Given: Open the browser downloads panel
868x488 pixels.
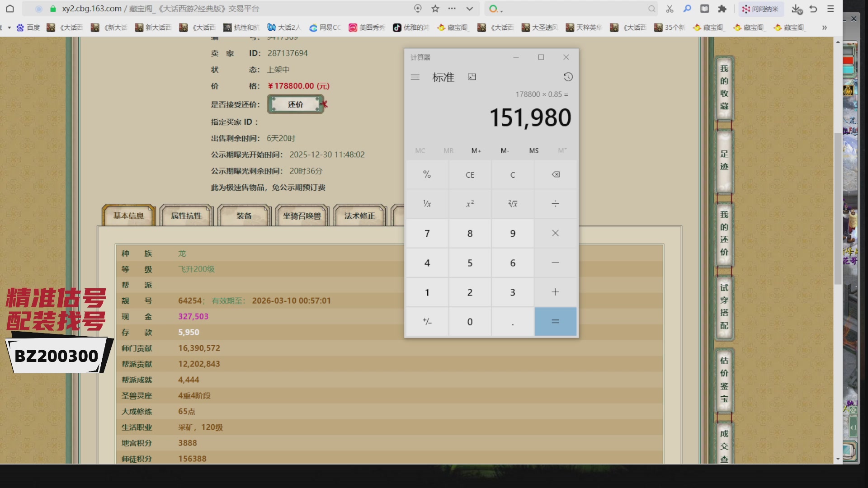Looking at the screenshot, I should tap(796, 9).
